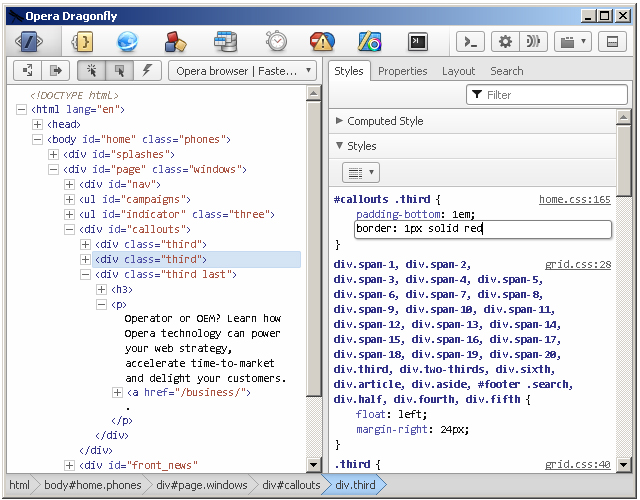640x500 pixels.
Task: Click the Filter input field
Action: click(547, 95)
